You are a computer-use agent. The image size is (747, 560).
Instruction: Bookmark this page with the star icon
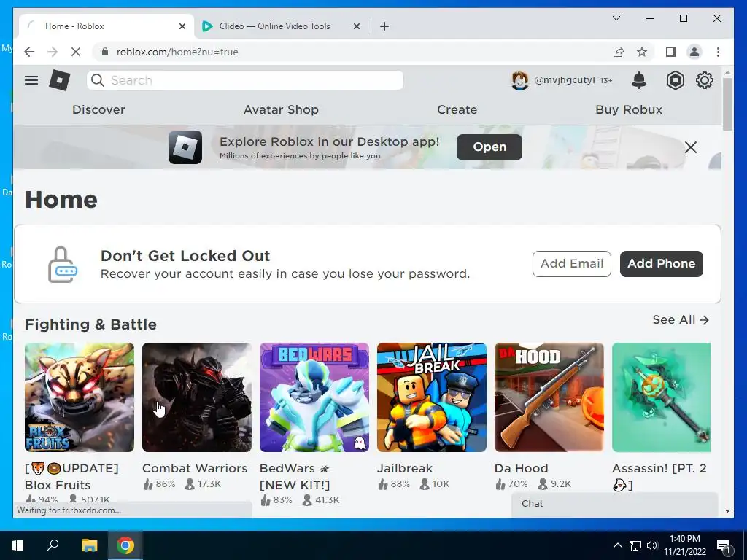pyautogui.click(x=642, y=52)
